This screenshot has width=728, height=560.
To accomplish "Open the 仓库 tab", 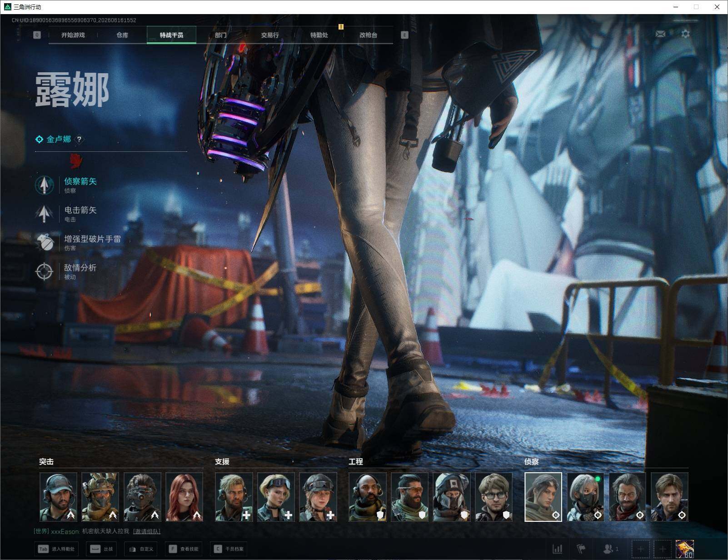I will tap(122, 35).
